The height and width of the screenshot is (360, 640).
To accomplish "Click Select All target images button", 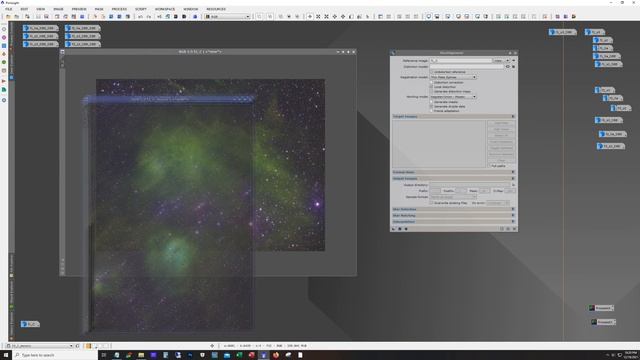I will click(x=501, y=135).
